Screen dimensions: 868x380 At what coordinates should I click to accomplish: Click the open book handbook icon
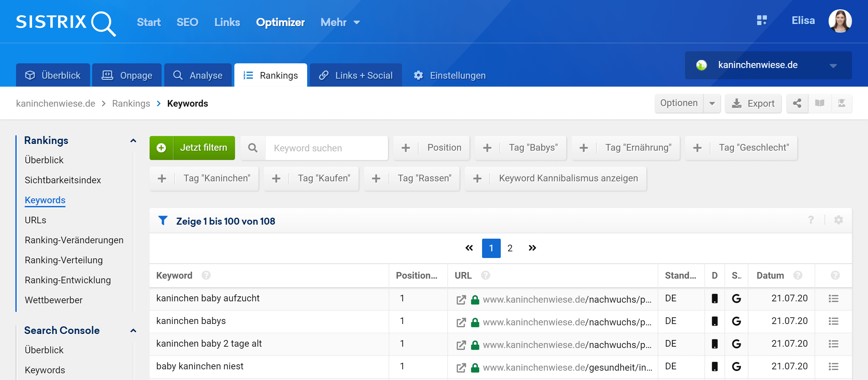[x=820, y=103]
